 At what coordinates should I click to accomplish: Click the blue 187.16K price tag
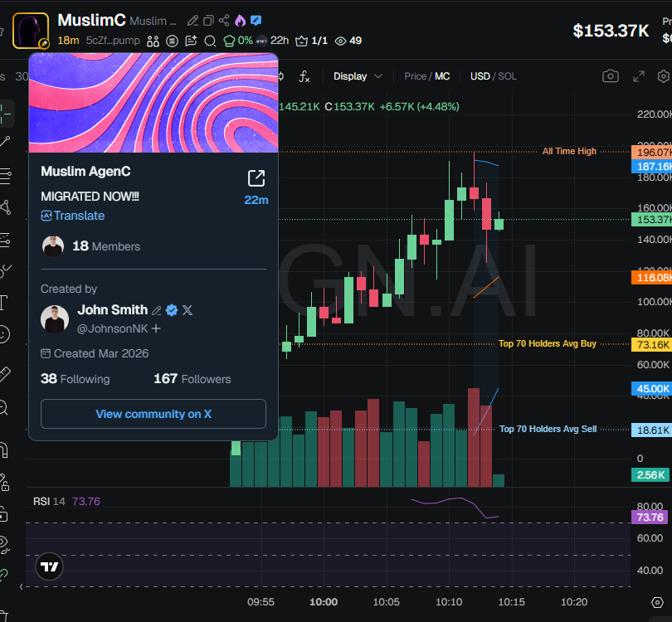pyautogui.click(x=651, y=166)
